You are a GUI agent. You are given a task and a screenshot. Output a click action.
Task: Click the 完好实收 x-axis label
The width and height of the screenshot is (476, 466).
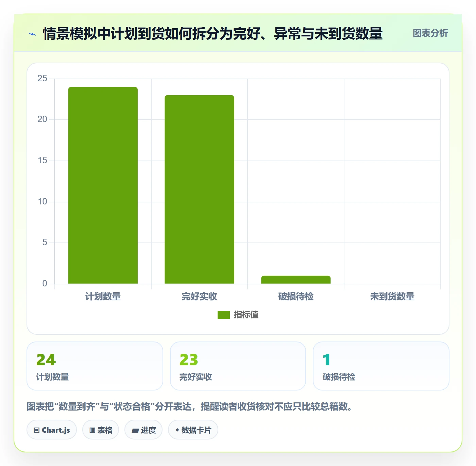pyautogui.click(x=200, y=297)
